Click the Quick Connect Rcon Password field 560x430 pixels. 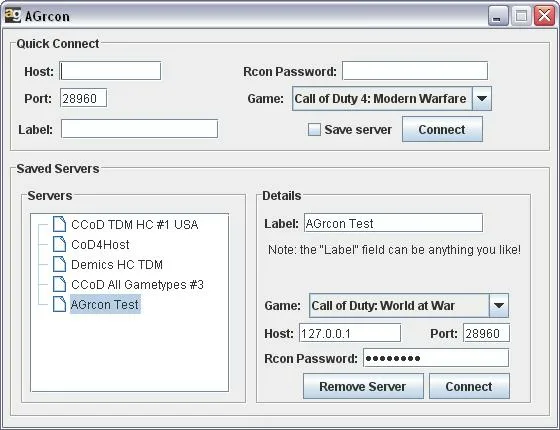coord(415,71)
